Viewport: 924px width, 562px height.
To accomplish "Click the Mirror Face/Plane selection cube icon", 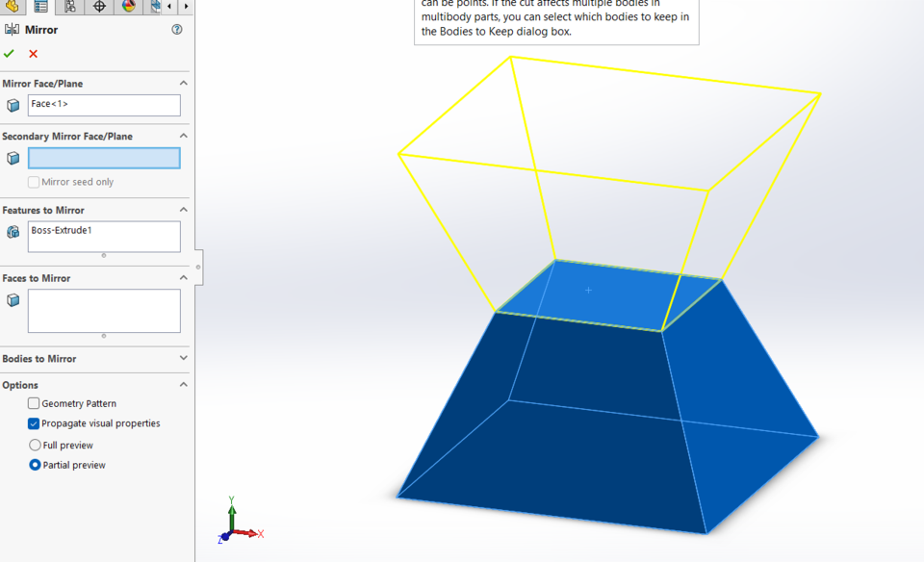I will [13, 105].
